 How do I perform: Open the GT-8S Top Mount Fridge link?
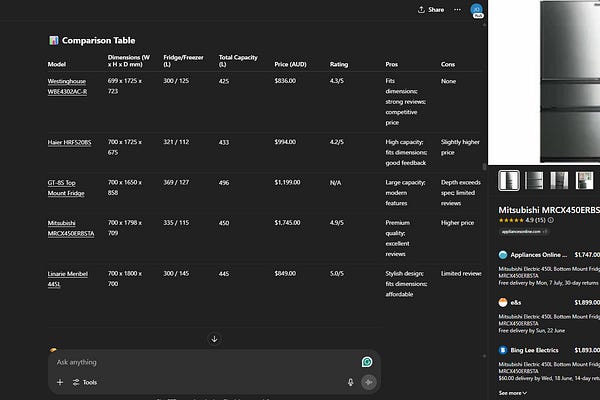(x=66, y=188)
